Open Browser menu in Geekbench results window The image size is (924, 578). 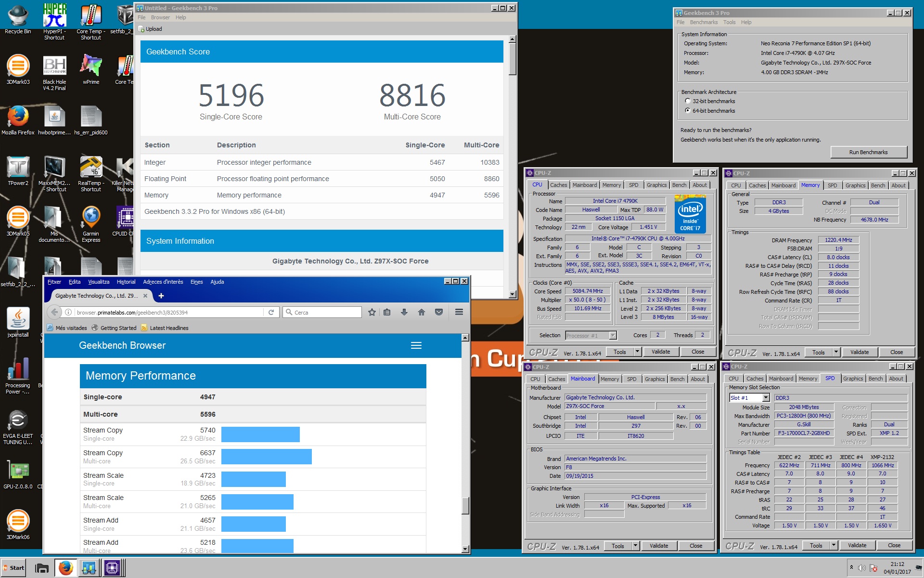[x=160, y=17]
